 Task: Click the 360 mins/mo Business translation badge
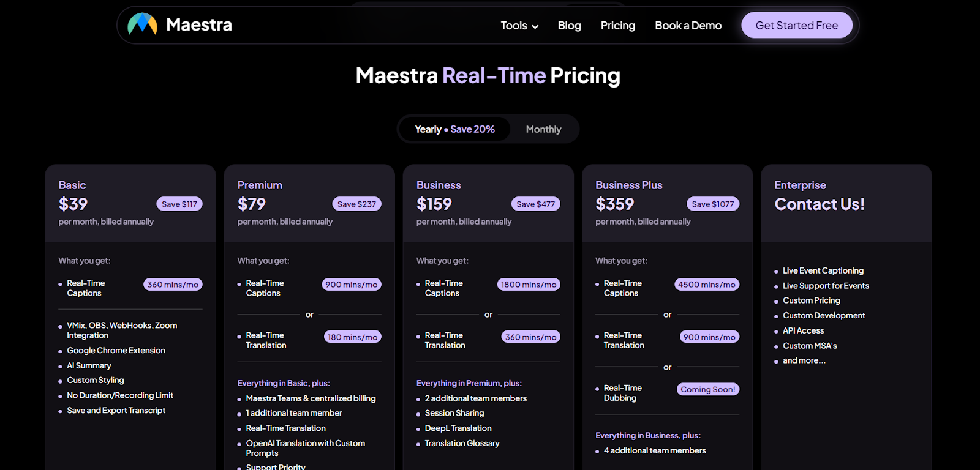(x=530, y=337)
